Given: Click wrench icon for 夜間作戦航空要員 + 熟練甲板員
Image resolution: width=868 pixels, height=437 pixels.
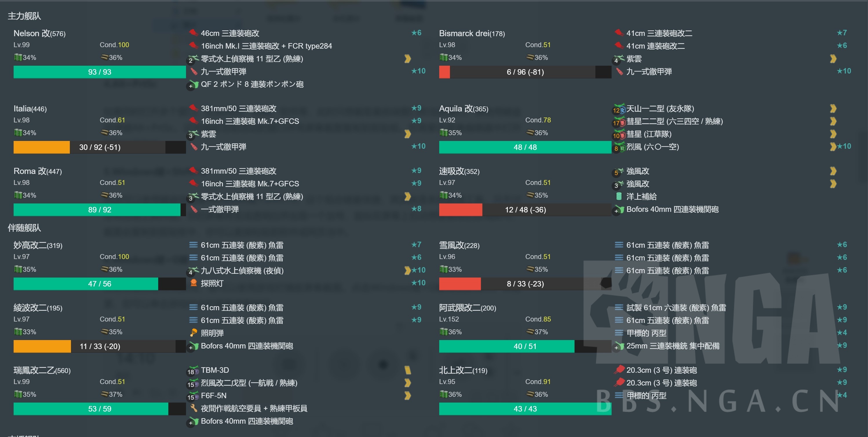Looking at the screenshot, I should pos(194,408).
